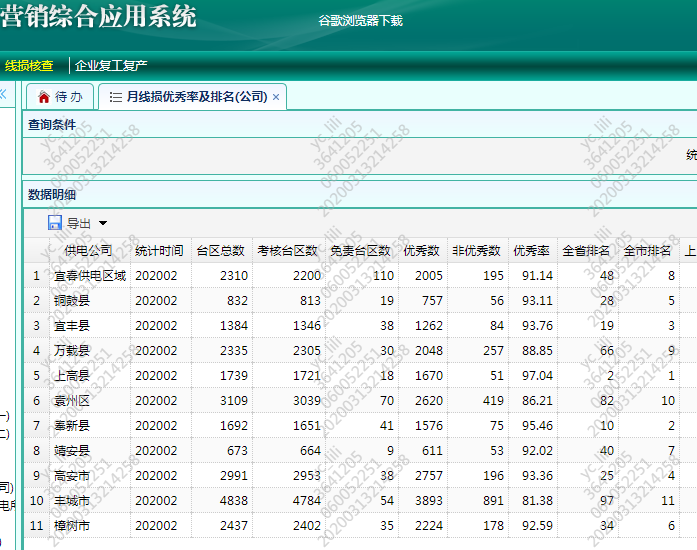Sort by 统计时间 column header
Screen dimensions: 697x550
coord(161,250)
